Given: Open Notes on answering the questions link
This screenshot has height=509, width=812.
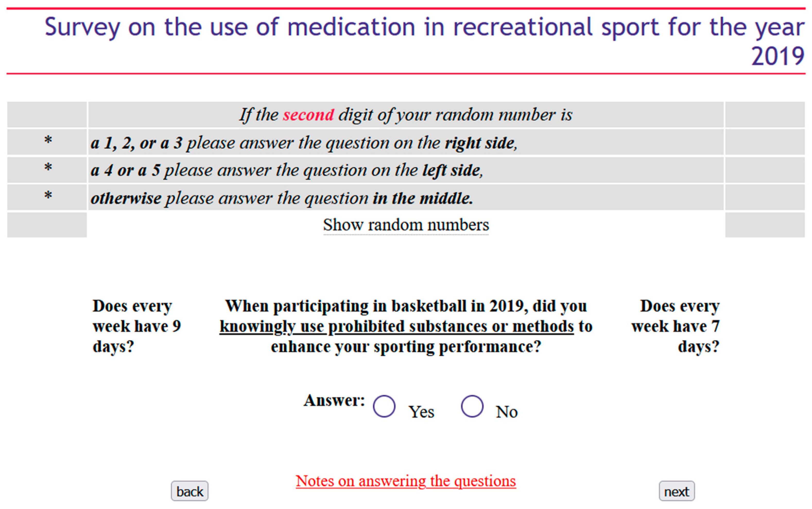Looking at the screenshot, I should [406, 481].
